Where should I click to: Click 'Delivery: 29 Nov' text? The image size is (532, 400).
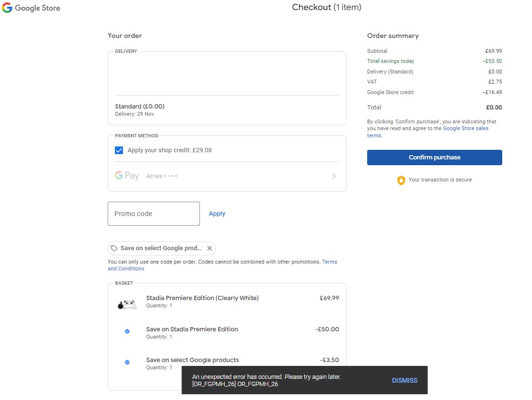point(135,114)
